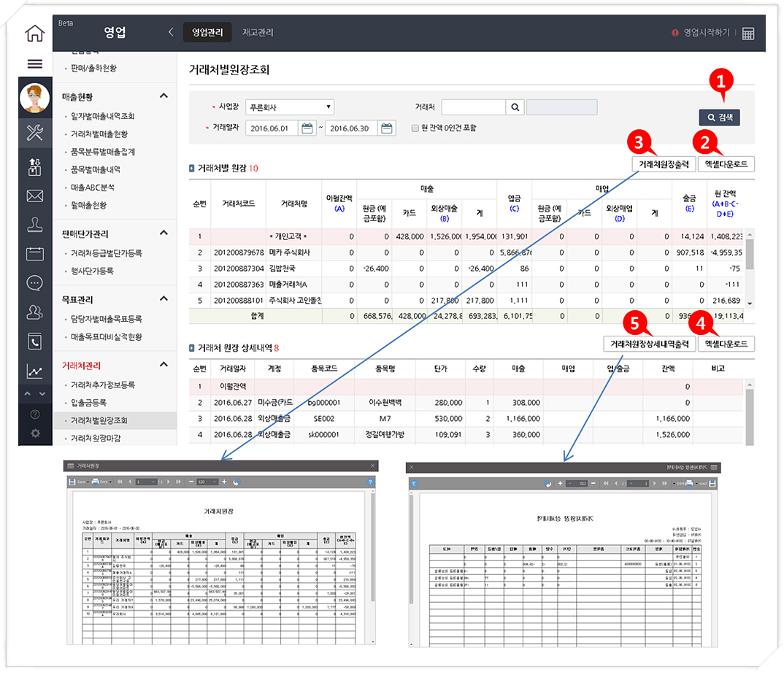Collapse the 매출현황 menu section

164,96
